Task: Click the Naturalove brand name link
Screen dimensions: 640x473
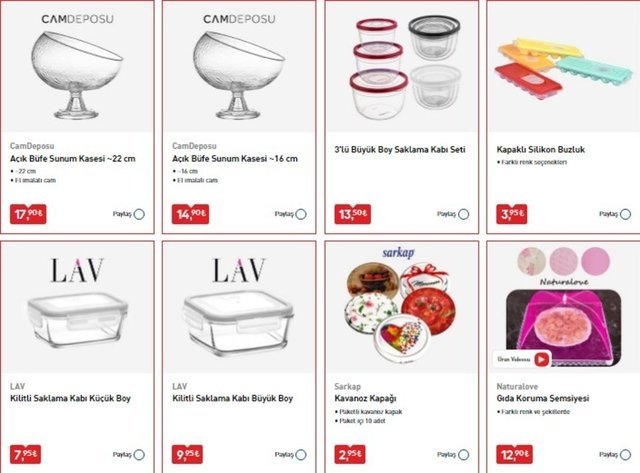Action: pyautogui.click(x=517, y=386)
